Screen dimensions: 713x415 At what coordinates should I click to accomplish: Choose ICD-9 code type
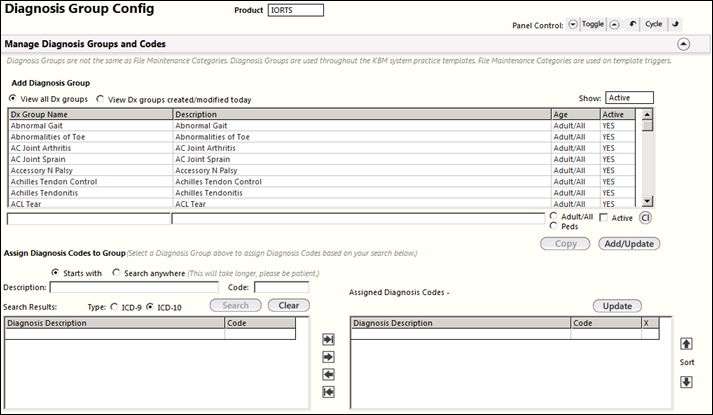(114, 307)
